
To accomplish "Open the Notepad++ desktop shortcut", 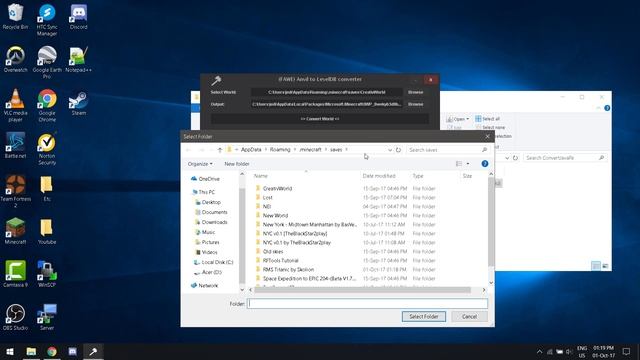I will coord(78,60).
